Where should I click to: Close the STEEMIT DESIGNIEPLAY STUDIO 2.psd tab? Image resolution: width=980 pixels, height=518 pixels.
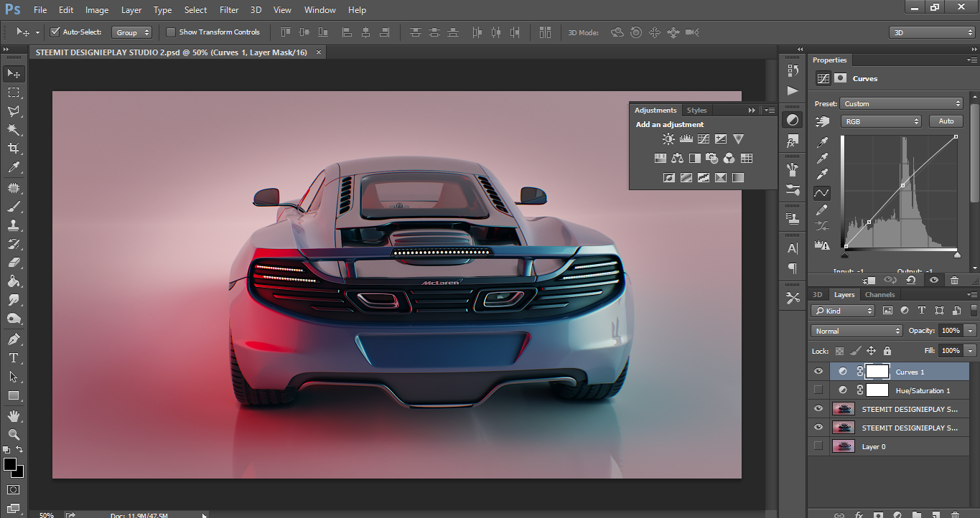click(x=319, y=52)
